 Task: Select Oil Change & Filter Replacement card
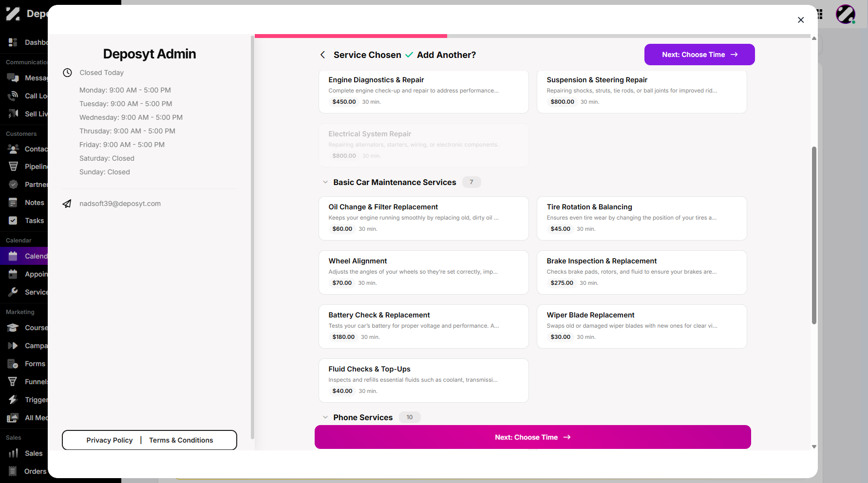[x=424, y=218]
